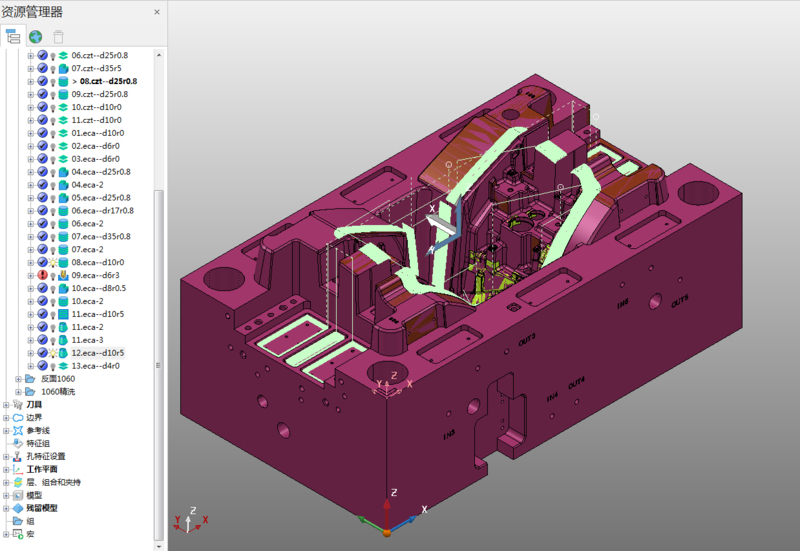The height and width of the screenshot is (551, 800).
Task: Click the 宏 (Macro) icon
Action: [x=17, y=534]
